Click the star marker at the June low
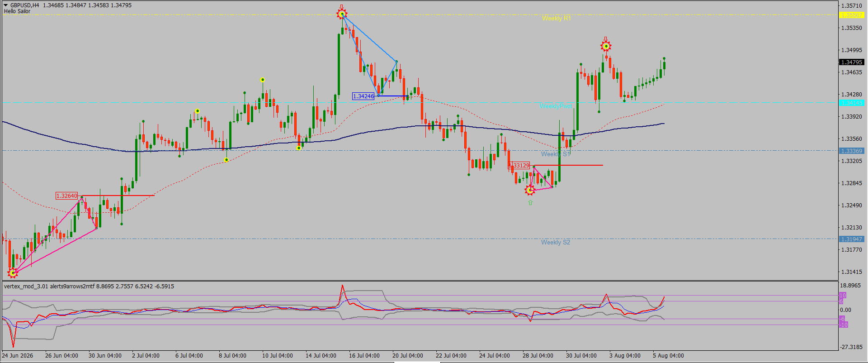The image size is (868, 363). [13, 272]
